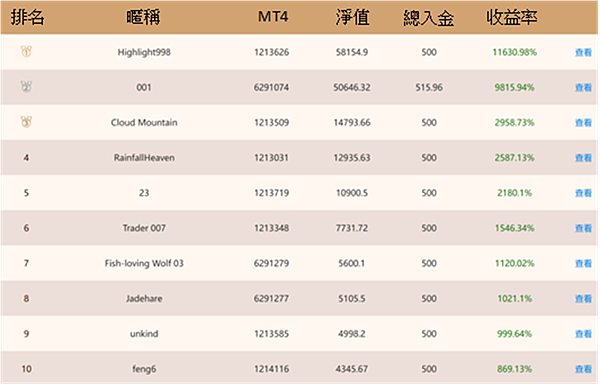This screenshot has height=387, width=600.
Task: View Fish-loving Wolf 03 via 查看
Action: point(583,264)
